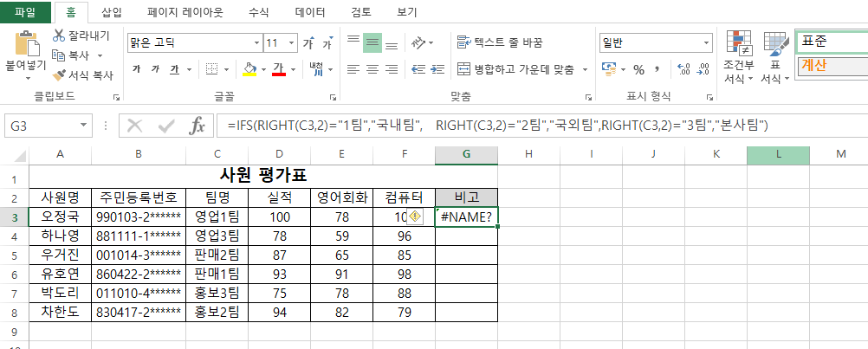Viewport: 868px width, 349px height.
Task: Toggle middle vertical alignment button
Action: [372, 42]
